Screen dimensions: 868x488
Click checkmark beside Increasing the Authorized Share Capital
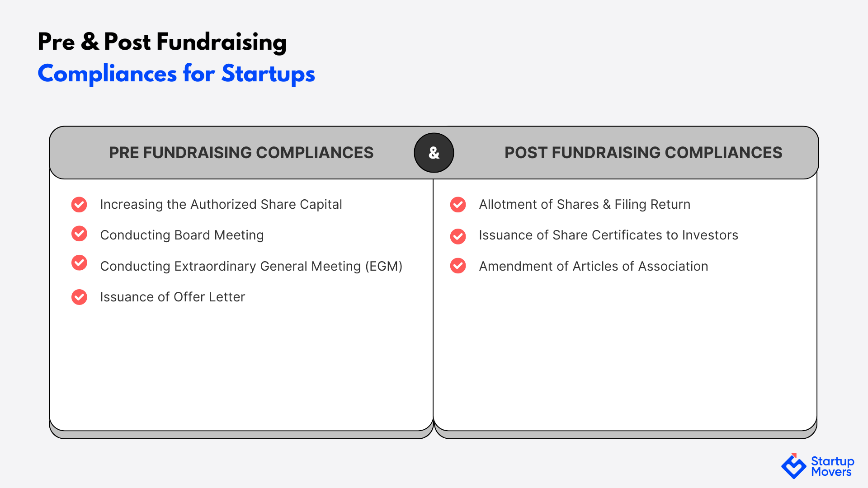click(x=79, y=204)
